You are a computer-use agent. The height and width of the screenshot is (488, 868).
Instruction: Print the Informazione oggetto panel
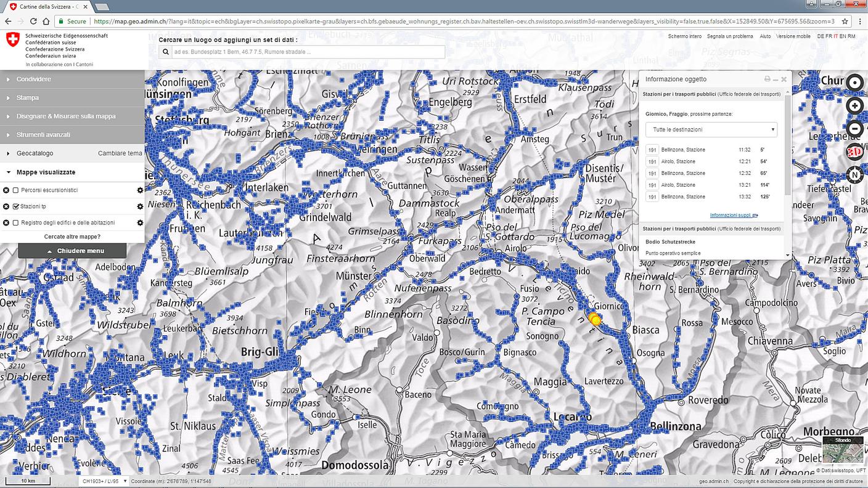[767, 79]
